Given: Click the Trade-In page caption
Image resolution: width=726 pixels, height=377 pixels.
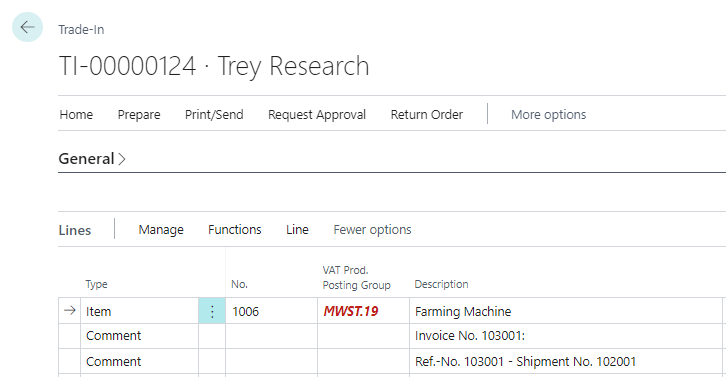Looking at the screenshot, I should (81, 30).
